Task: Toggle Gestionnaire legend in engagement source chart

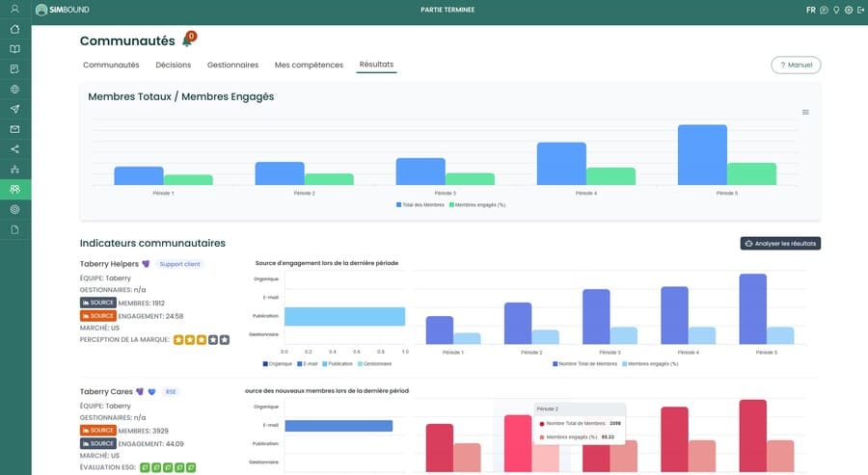Action: pyautogui.click(x=375, y=364)
